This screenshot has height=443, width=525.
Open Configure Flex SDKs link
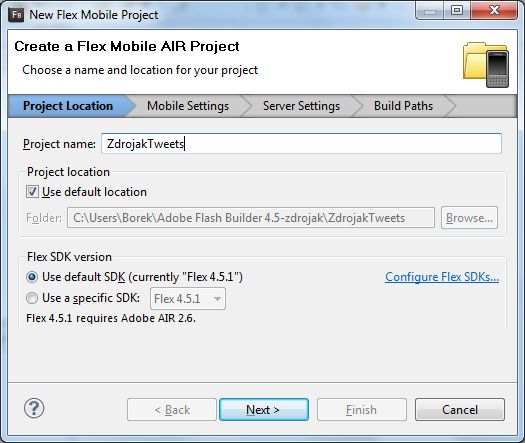[442, 277]
